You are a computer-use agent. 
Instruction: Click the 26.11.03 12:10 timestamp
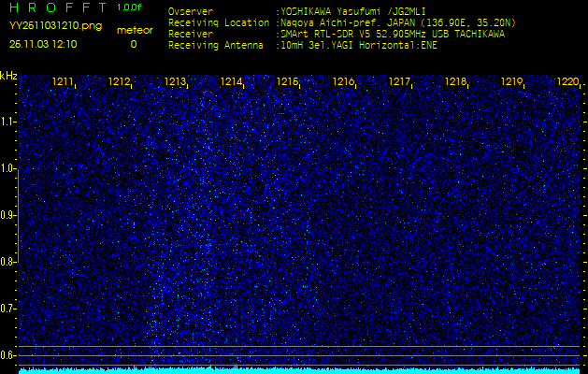tap(44, 44)
